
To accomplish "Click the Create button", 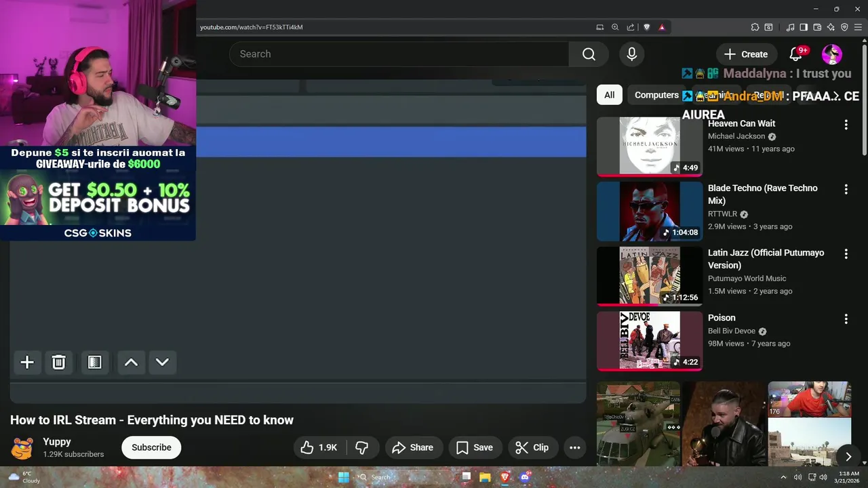I will [746, 54].
